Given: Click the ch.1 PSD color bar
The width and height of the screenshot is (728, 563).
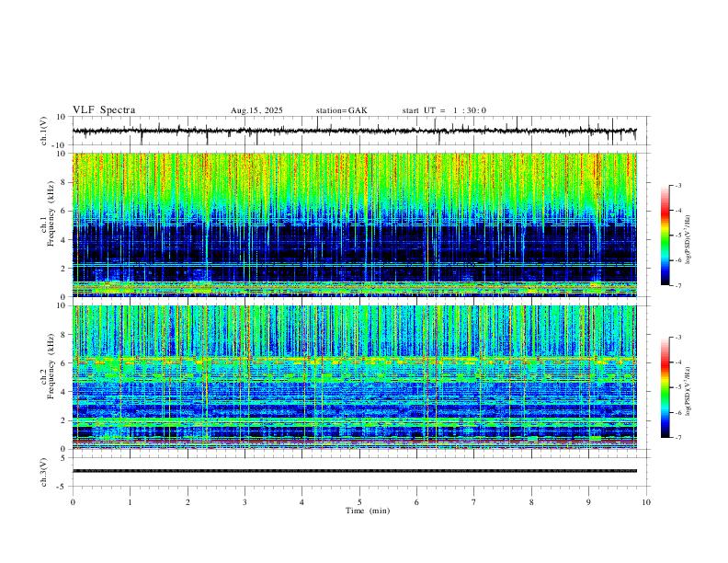Looking at the screenshot, I should tap(665, 236).
